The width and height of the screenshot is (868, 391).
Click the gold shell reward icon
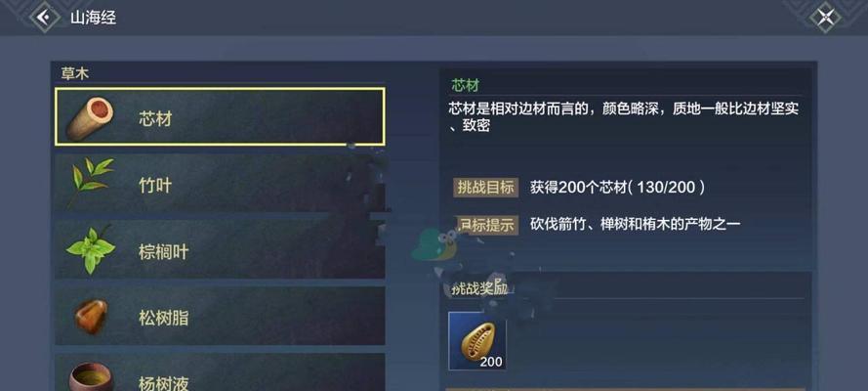477,341
